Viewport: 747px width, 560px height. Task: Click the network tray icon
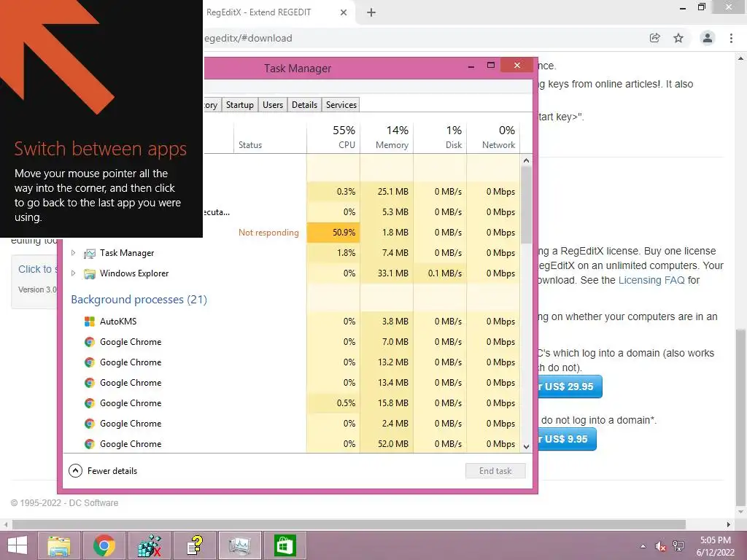678,546
